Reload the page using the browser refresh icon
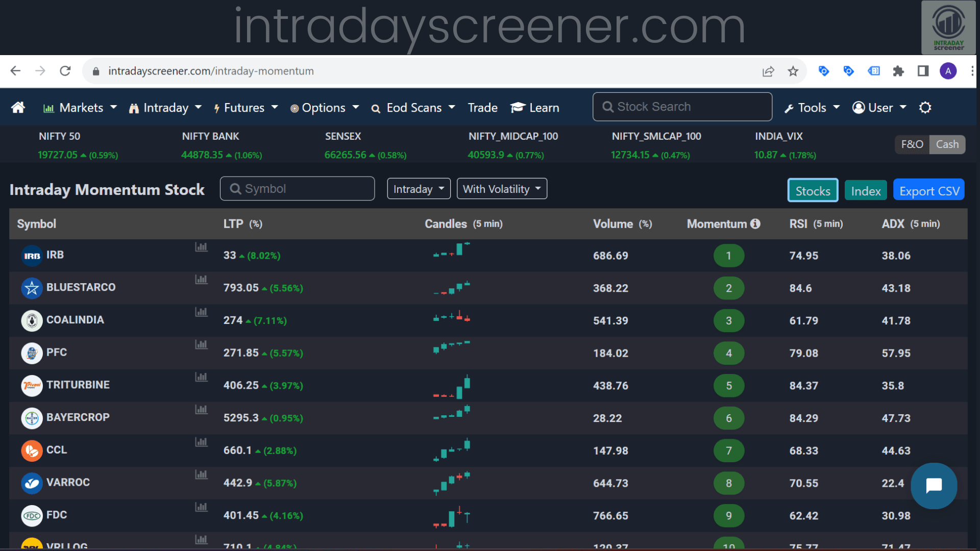980x551 pixels. tap(65, 71)
